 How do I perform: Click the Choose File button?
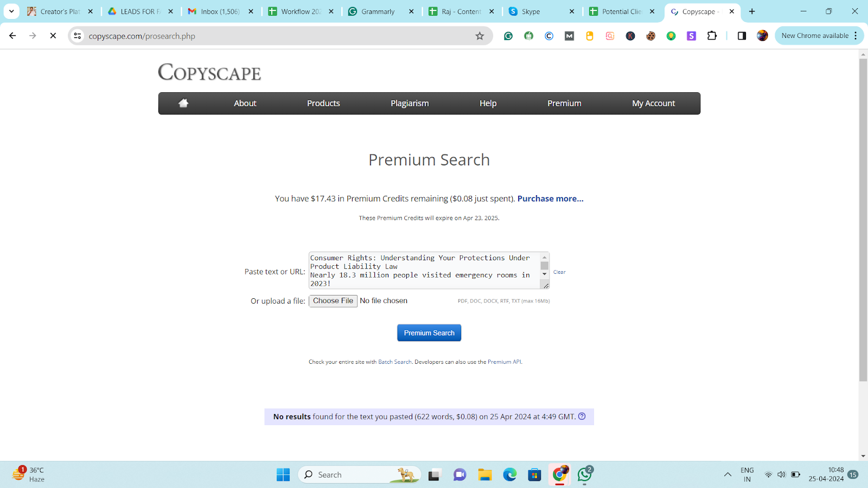333,301
